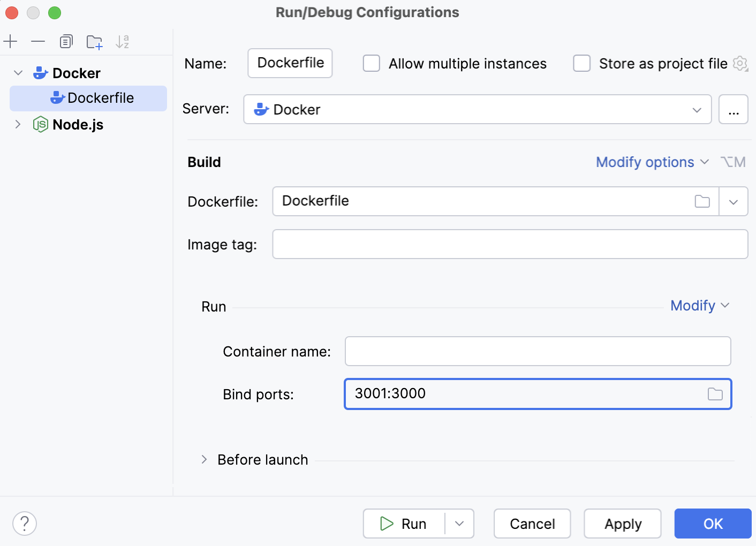Click the Apply button
This screenshot has width=756, height=546.
(x=622, y=524)
